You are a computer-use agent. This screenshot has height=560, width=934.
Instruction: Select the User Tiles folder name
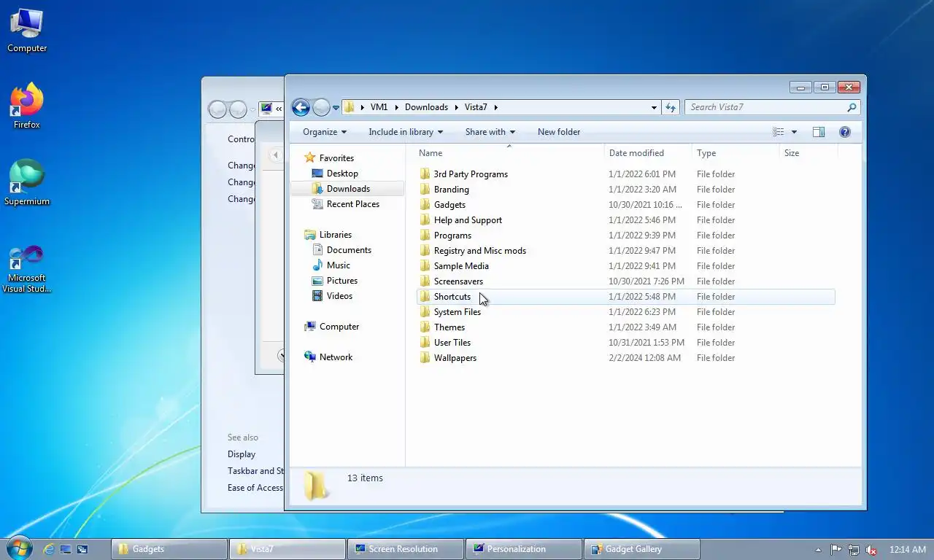[x=452, y=343]
